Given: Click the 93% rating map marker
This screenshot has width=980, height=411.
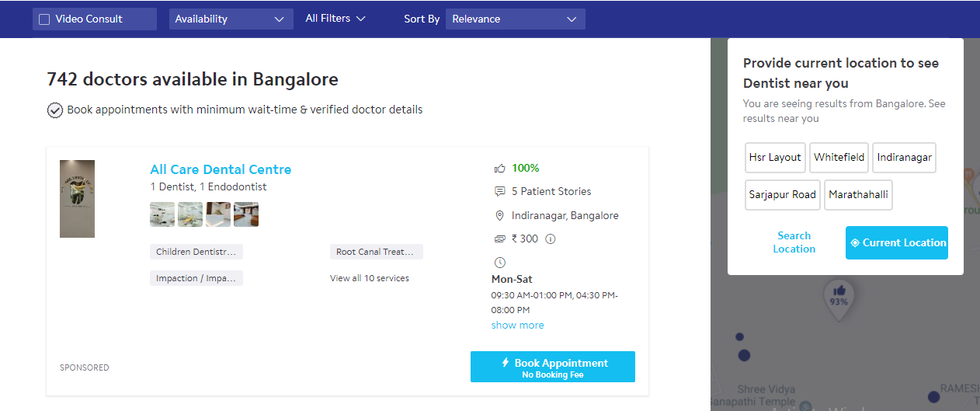Looking at the screenshot, I should pos(839,298).
